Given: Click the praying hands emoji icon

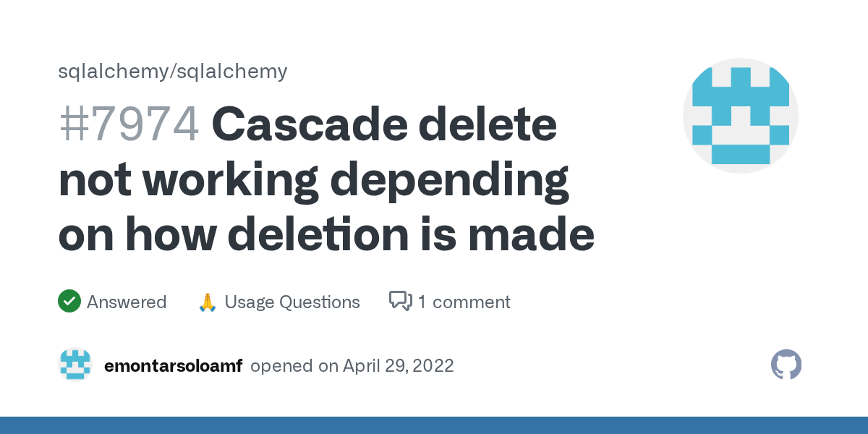Looking at the screenshot, I should [208, 302].
